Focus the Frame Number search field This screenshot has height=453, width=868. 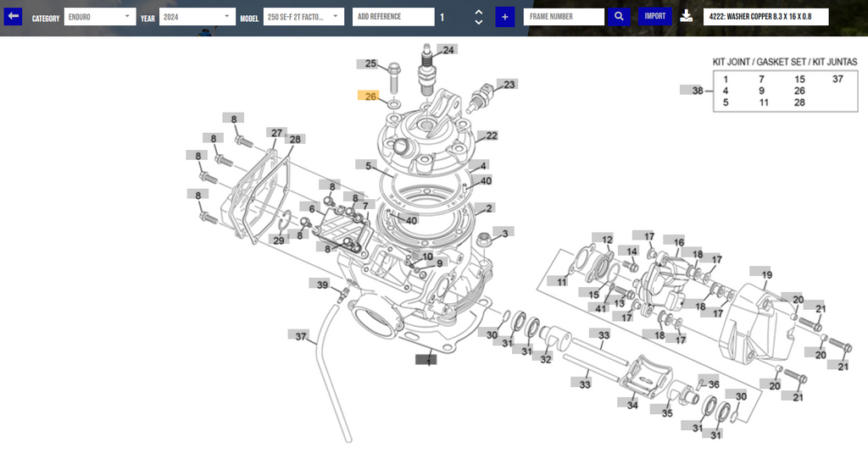click(x=564, y=16)
